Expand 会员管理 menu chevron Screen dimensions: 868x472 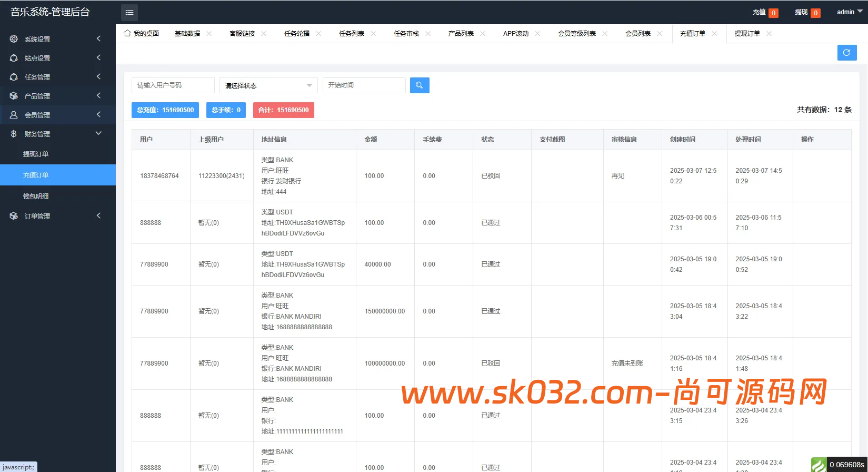point(98,114)
